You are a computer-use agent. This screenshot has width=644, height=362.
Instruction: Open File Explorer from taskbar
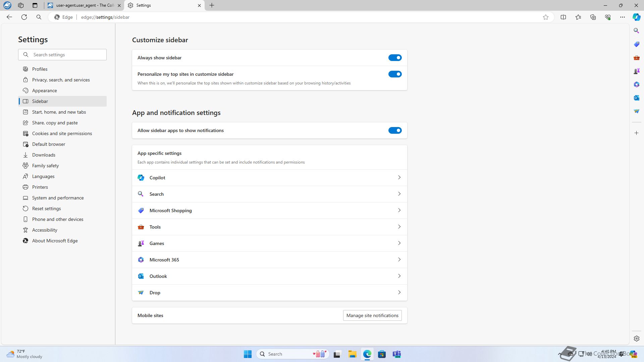coord(352,354)
